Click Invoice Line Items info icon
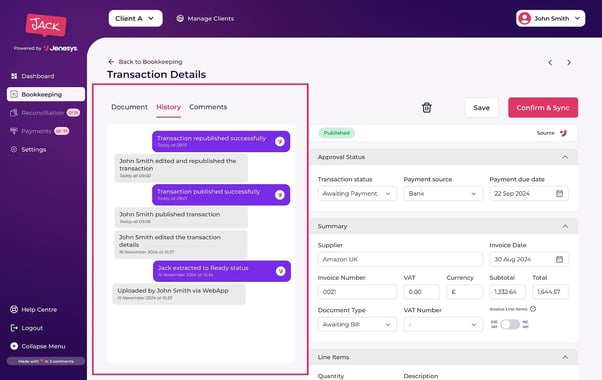Viewport: 602px width, 380px height. click(x=533, y=309)
